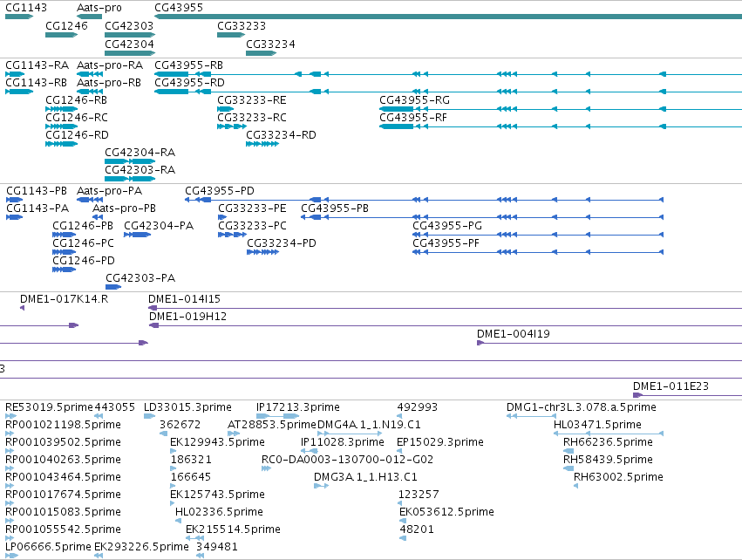Image resolution: width=742 pixels, height=560 pixels.
Task: Open BAC clone label DME1-019H12
Action: pyautogui.click(x=187, y=317)
